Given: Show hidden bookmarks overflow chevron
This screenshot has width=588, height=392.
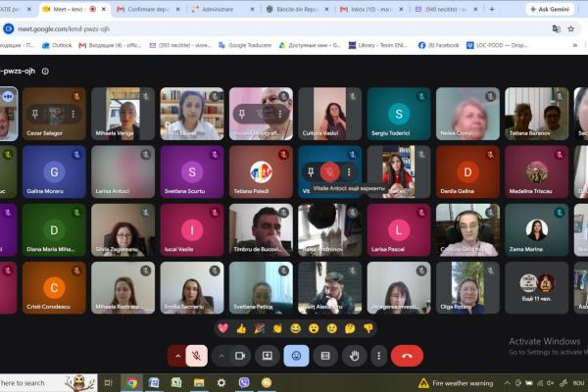Looking at the screenshot, I should click(574, 45).
